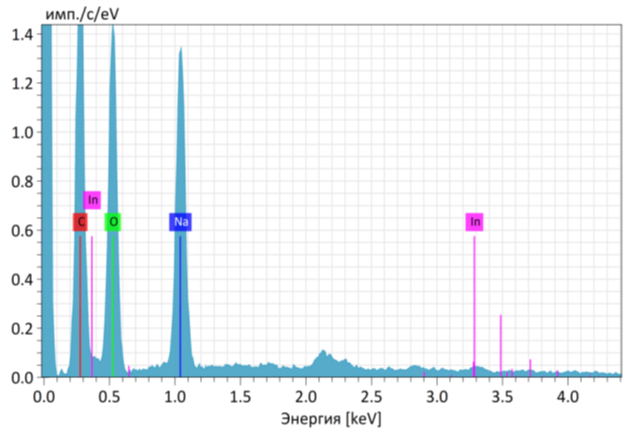This screenshot has width=632, height=434.
Task: Select the left magenta In label
Action: [x=92, y=200]
